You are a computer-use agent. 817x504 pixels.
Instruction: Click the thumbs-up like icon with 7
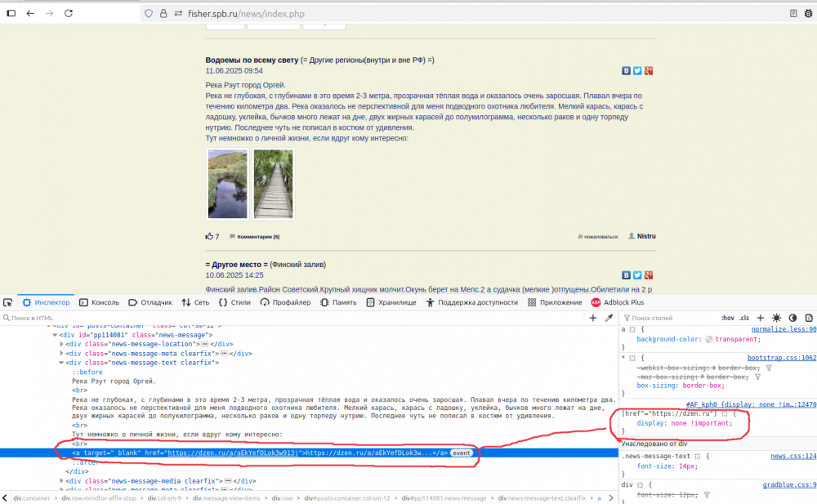209,237
